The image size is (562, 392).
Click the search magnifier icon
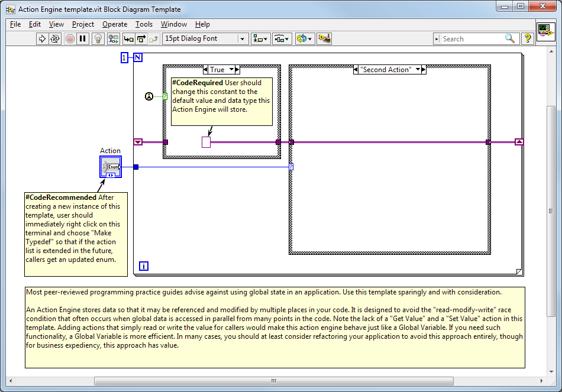[510, 38]
